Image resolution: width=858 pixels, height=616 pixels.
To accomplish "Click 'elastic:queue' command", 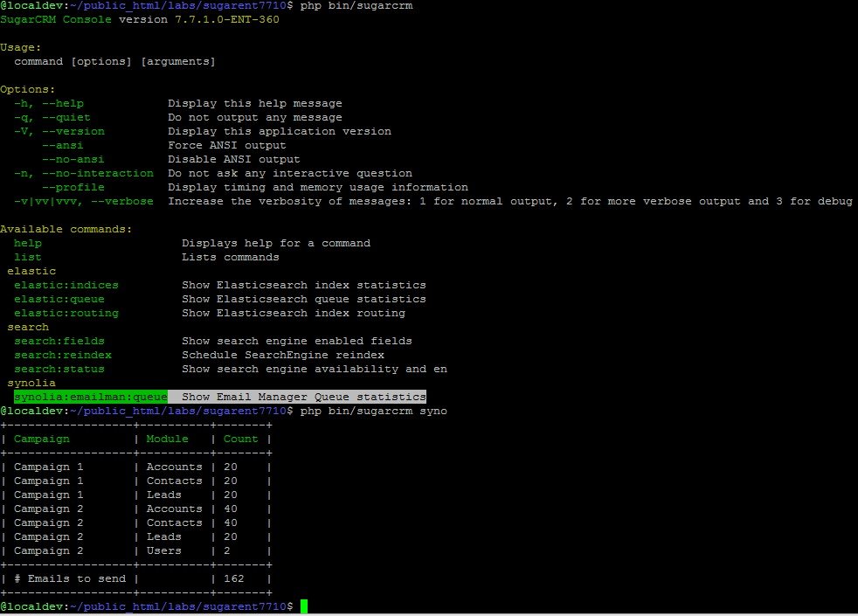I will [x=59, y=299].
